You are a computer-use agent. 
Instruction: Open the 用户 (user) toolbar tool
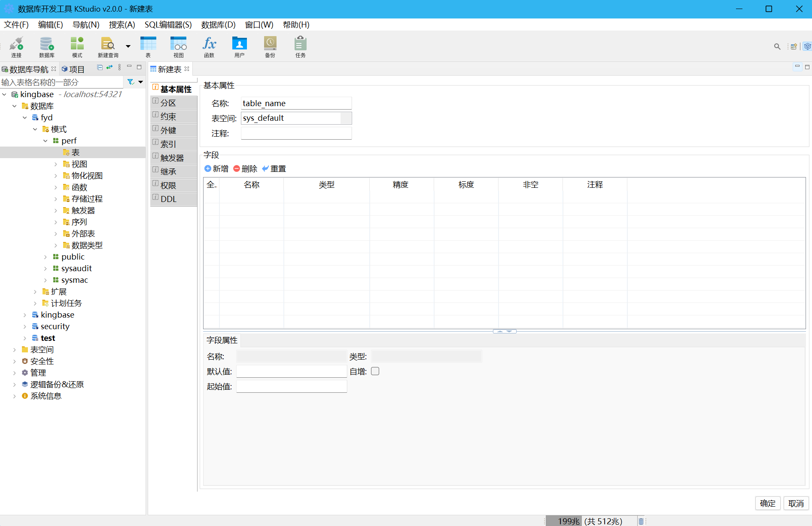tap(240, 46)
